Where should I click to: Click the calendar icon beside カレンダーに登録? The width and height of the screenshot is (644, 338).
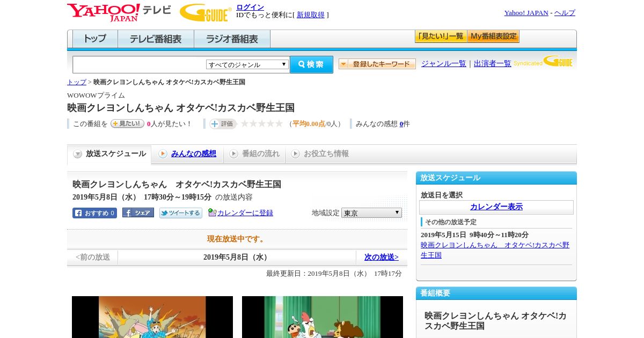click(212, 212)
